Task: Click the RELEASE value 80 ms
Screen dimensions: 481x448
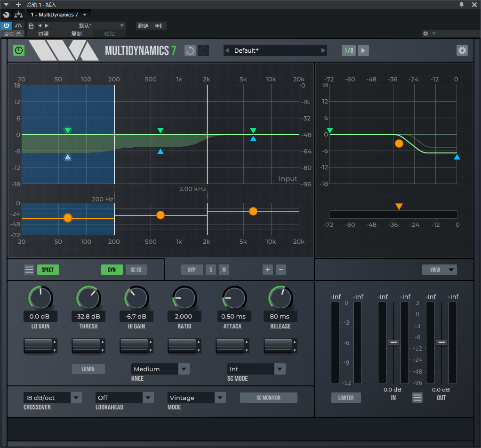Action: 280,316
